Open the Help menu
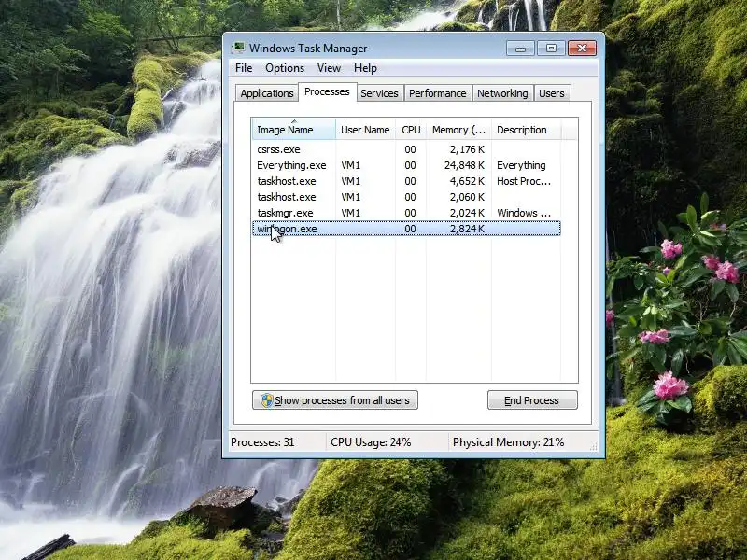 [365, 68]
